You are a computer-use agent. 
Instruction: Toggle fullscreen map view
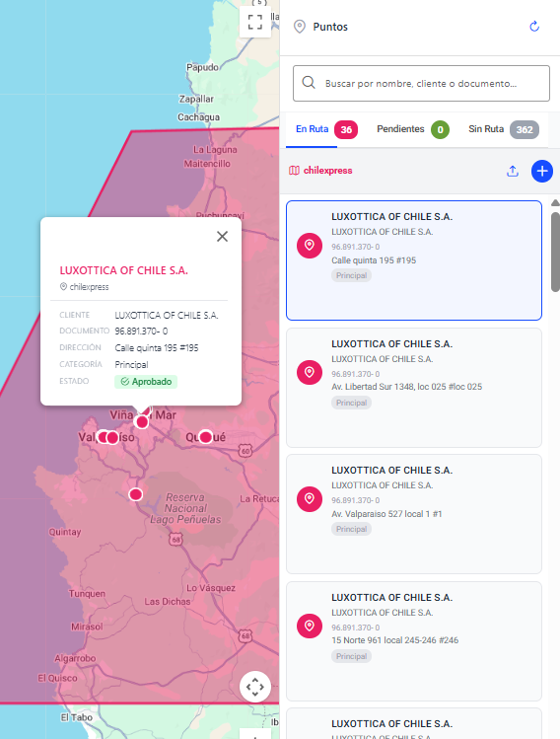(254, 22)
